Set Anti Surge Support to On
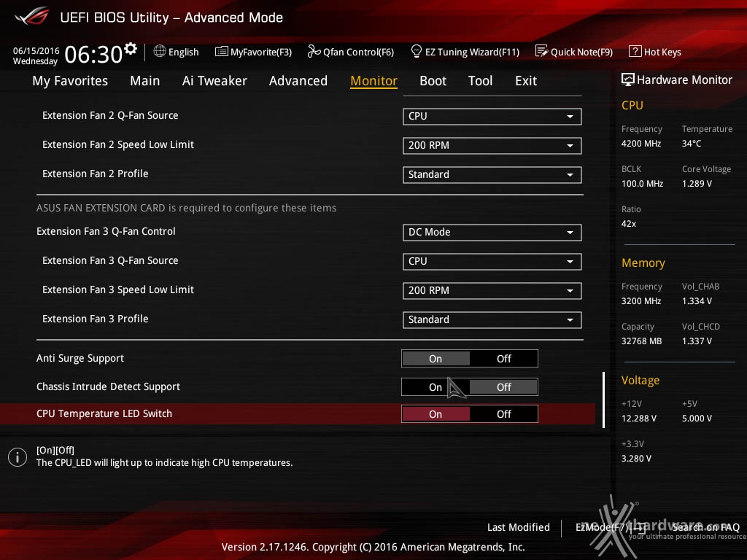 pos(436,359)
